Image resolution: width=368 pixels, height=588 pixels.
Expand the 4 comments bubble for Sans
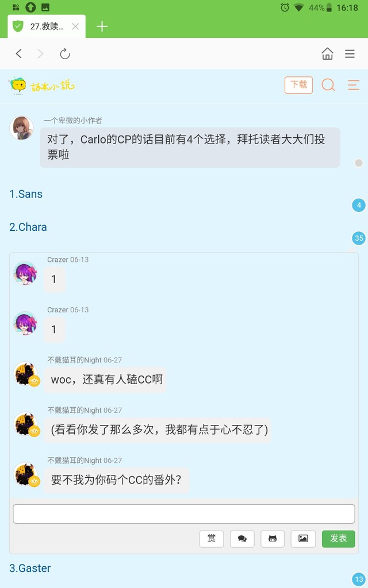click(x=359, y=205)
